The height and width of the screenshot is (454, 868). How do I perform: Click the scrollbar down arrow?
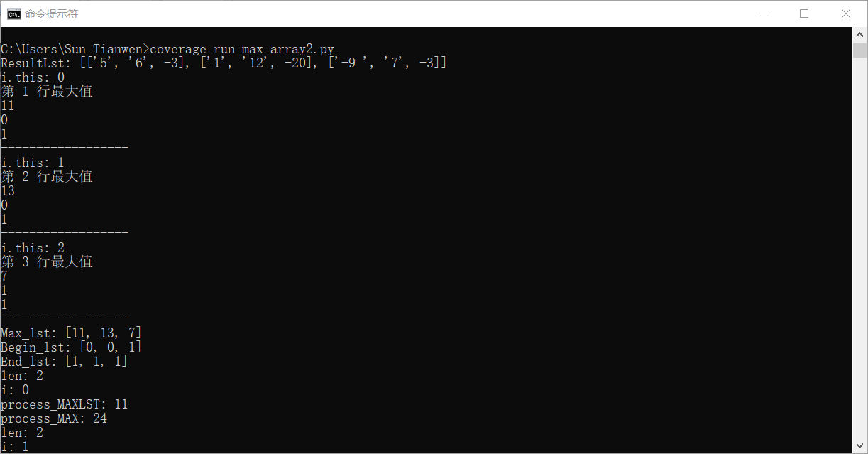coord(859,446)
